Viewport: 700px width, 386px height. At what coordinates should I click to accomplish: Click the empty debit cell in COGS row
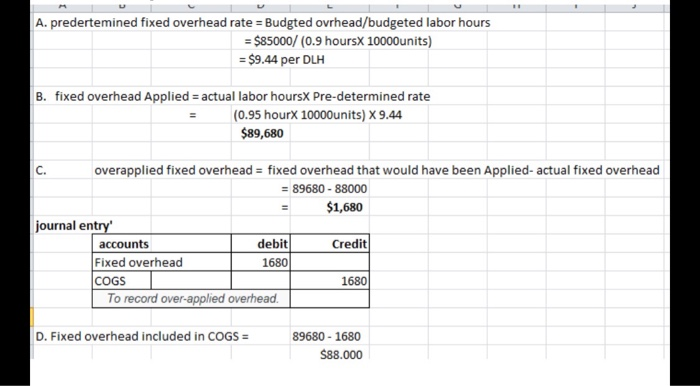point(261,281)
